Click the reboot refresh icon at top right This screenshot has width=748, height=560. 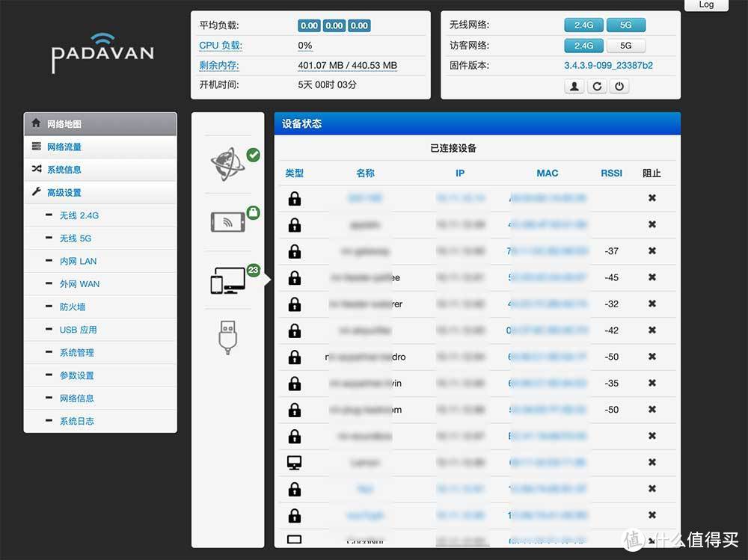tap(597, 86)
